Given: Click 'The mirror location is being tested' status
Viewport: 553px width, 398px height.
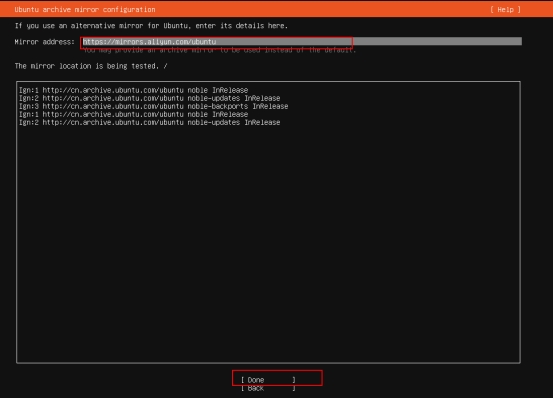Looking at the screenshot, I should pos(91,66).
